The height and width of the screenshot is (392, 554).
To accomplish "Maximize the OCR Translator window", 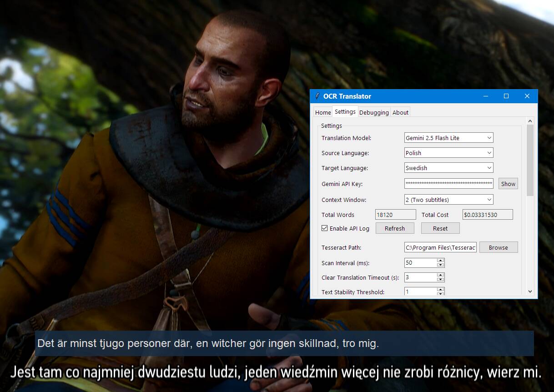I will pyautogui.click(x=506, y=96).
